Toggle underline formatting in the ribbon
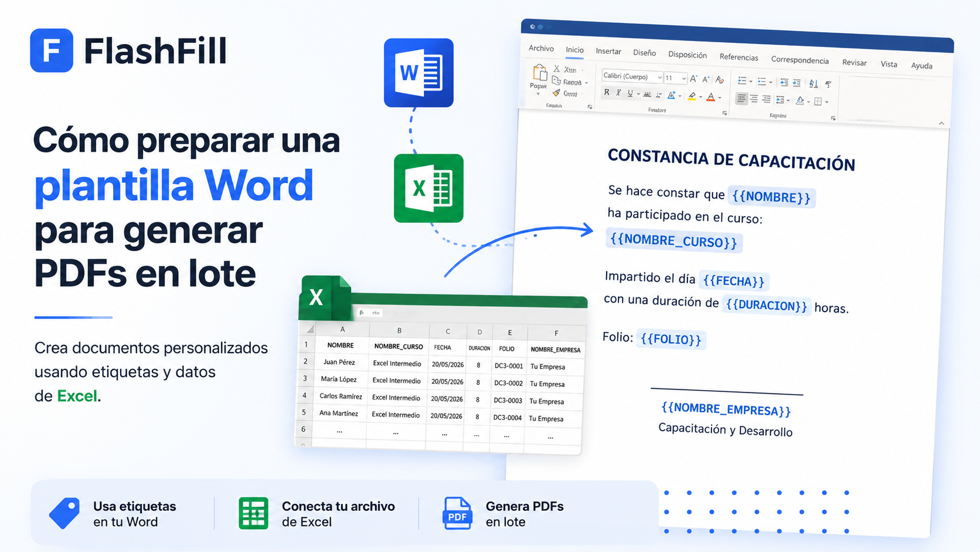 pyautogui.click(x=630, y=93)
